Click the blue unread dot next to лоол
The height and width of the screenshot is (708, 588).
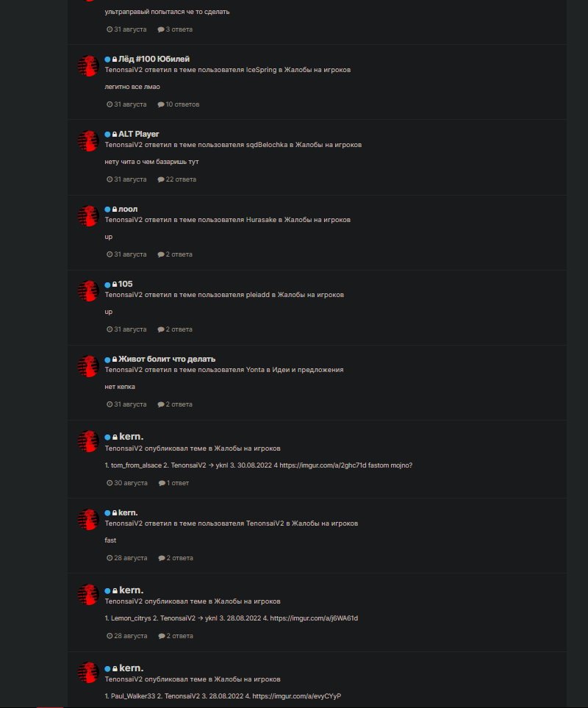click(x=107, y=210)
